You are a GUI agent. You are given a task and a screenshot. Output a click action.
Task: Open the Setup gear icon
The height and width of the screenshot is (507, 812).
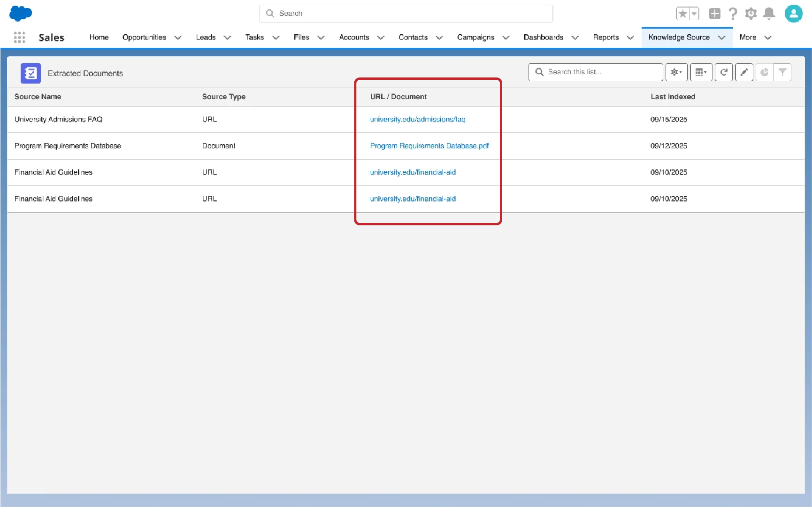(x=751, y=14)
